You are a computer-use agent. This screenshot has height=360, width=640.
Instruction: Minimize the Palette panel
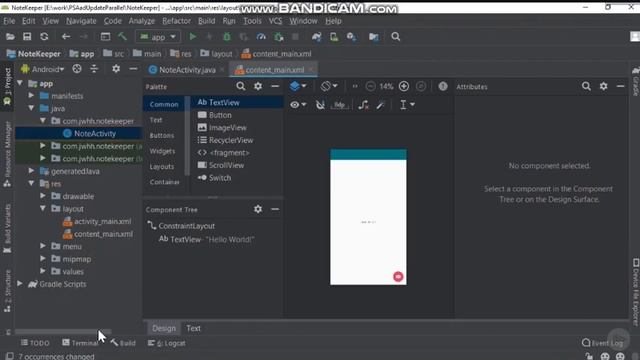pos(275,86)
